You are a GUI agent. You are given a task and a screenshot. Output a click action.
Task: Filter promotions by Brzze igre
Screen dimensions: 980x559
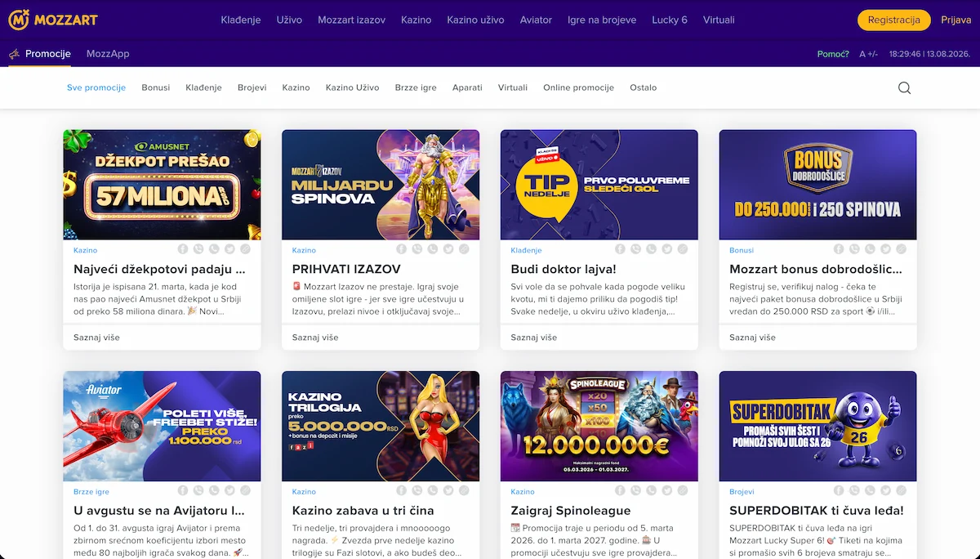pyautogui.click(x=416, y=87)
